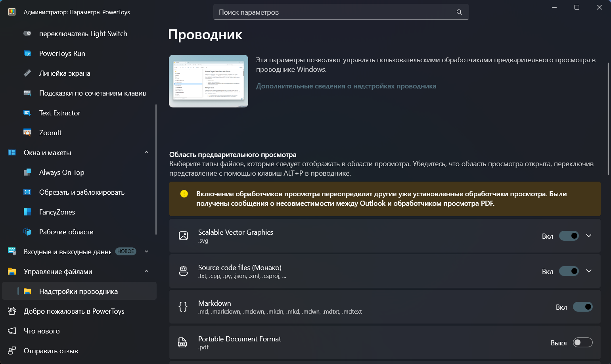Click Отправить отзыв in the sidebar
This screenshot has height=364, width=611.
pos(51,351)
